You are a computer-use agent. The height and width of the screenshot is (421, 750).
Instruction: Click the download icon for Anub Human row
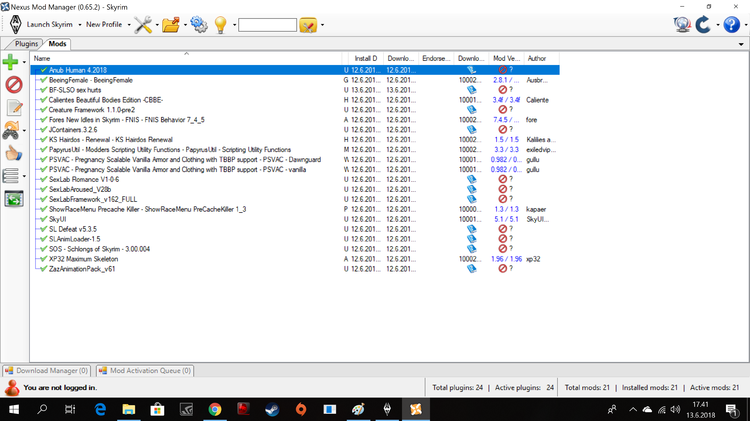coord(472,70)
